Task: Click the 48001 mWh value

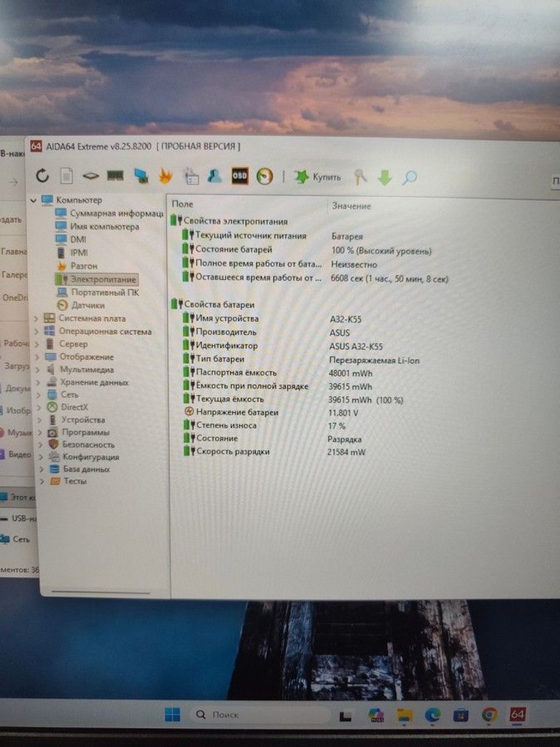Action: [x=351, y=373]
